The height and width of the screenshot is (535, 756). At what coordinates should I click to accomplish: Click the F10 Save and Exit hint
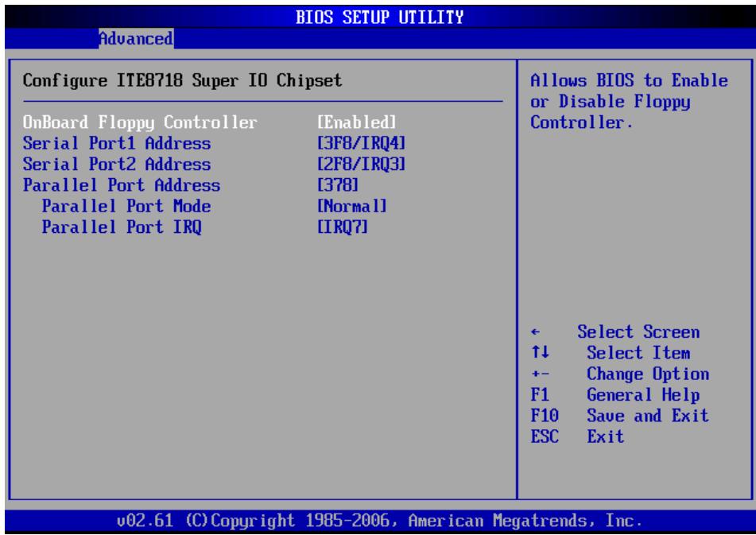point(619,416)
